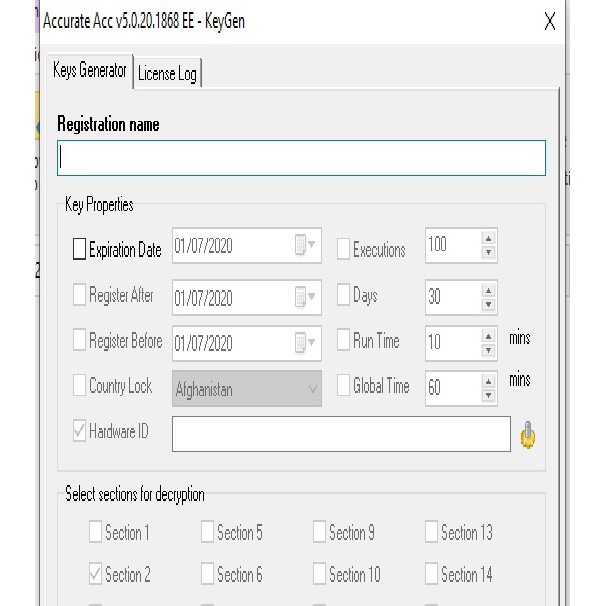Check the Section 1 checkbox
Image resolution: width=606 pixels, height=606 pixels.
pos(95,531)
